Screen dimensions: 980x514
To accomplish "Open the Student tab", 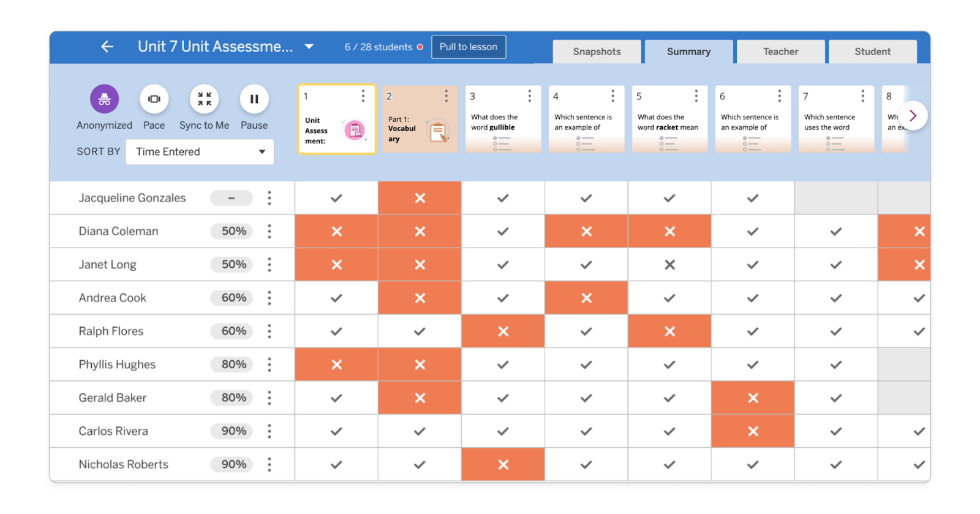I will (x=872, y=51).
